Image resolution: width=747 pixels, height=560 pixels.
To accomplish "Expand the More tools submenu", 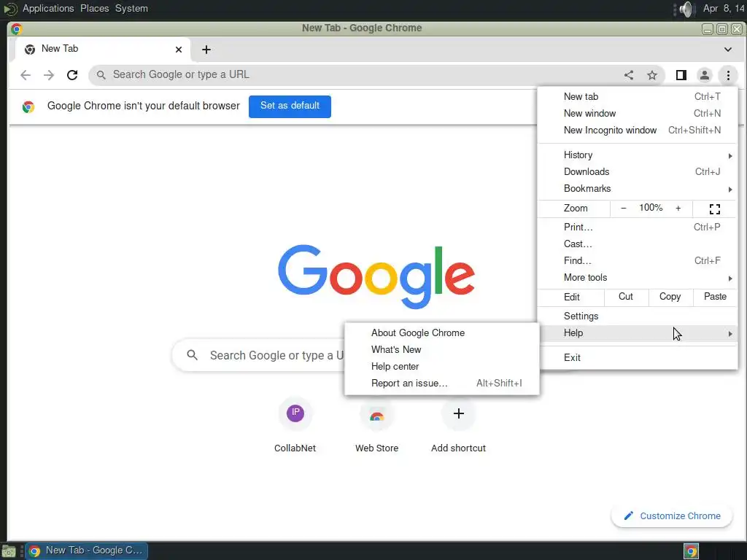I will (x=638, y=278).
